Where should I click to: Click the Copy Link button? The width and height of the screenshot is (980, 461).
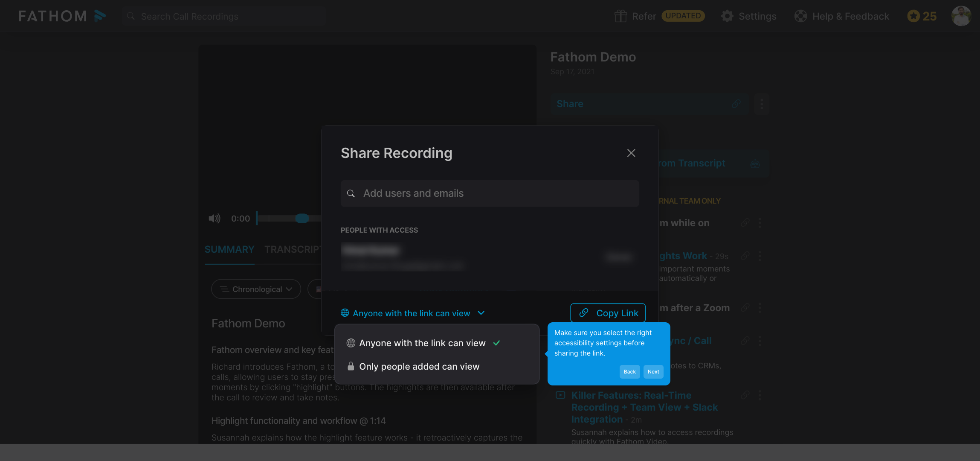[x=608, y=313]
